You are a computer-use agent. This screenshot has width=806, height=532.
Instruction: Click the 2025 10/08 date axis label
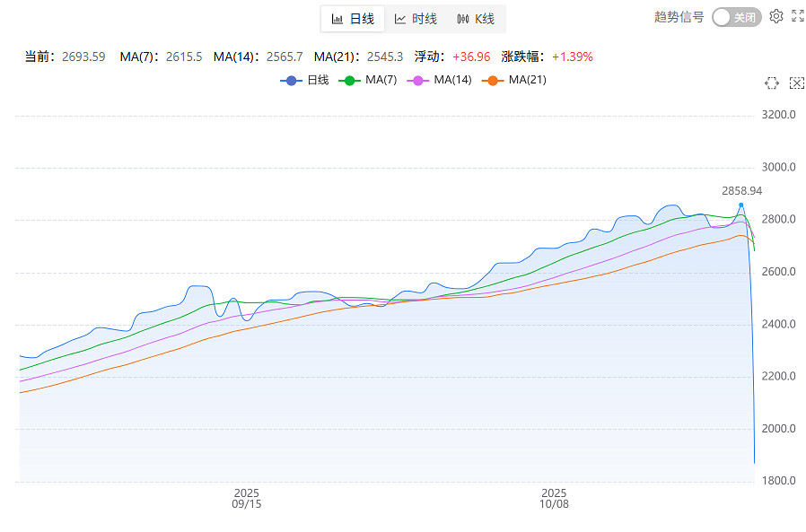[554, 499]
